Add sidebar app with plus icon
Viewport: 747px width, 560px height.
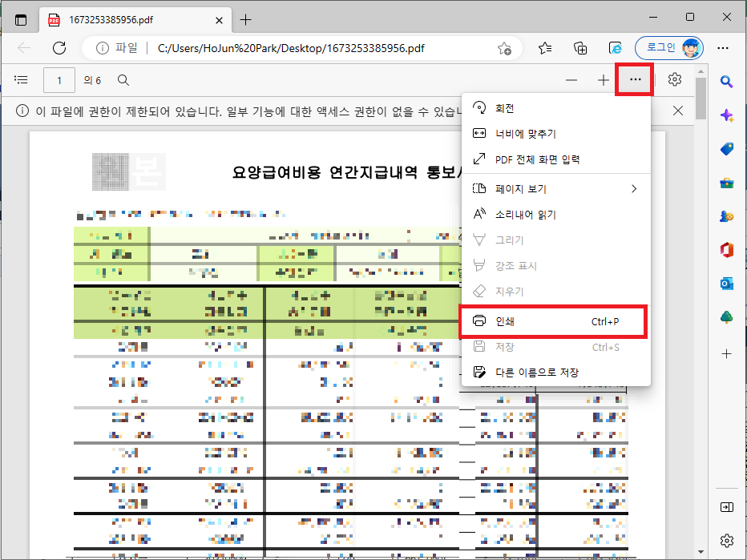tap(726, 354)
